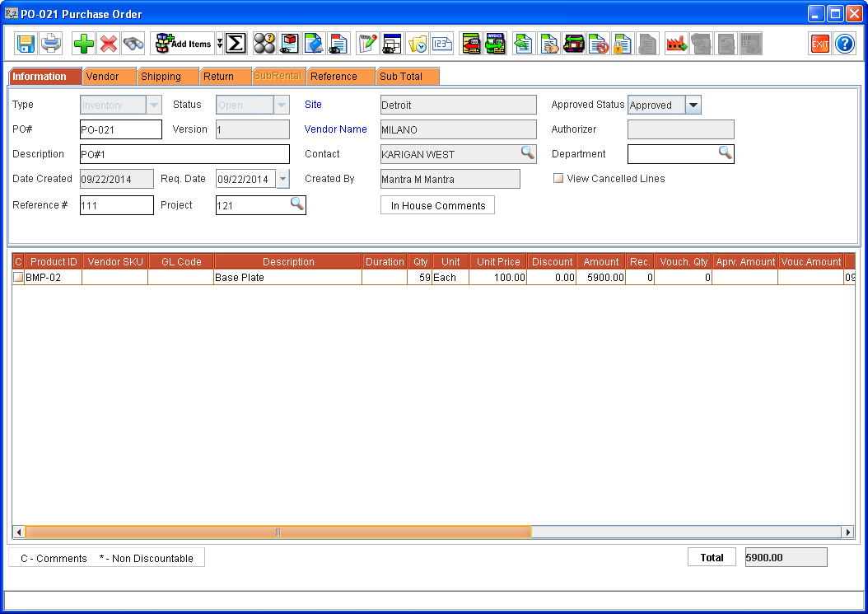Delete the purchase order
Screen dimensions: 868x614
point(109,43)
